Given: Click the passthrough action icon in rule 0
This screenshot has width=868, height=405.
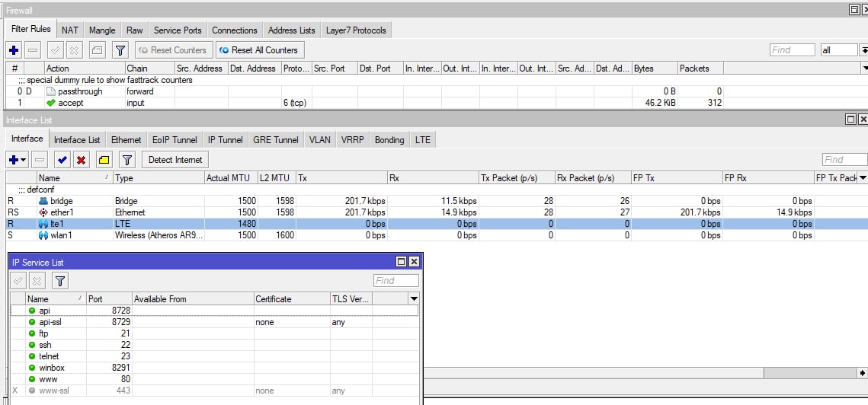Looking at the screenshot, I should pos(51,91).
